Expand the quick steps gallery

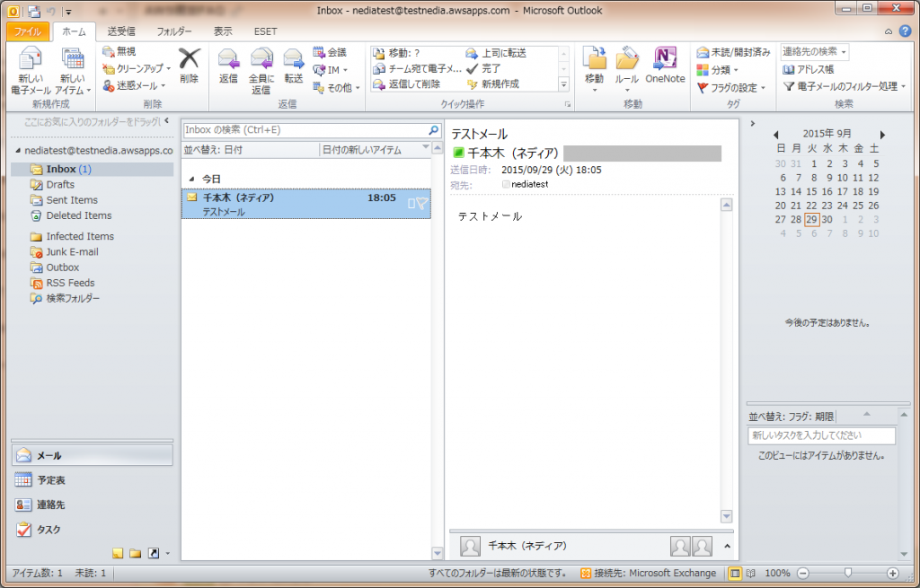point(564,85)
